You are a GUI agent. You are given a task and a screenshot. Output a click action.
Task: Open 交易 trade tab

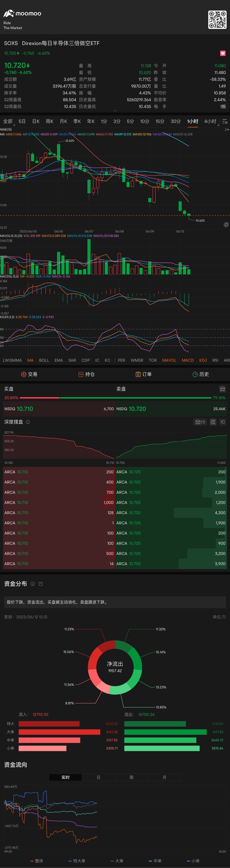[29, 374]
